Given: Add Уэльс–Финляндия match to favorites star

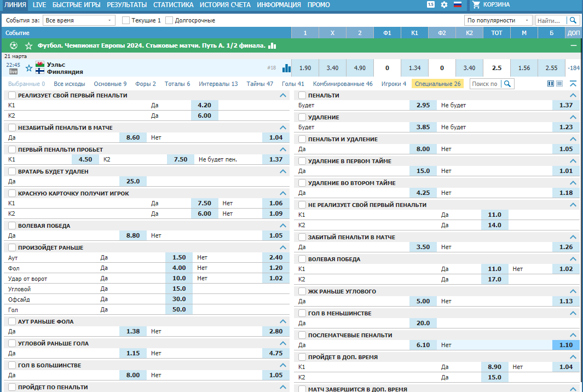Looking at the screenshot, I should [29, 68].
